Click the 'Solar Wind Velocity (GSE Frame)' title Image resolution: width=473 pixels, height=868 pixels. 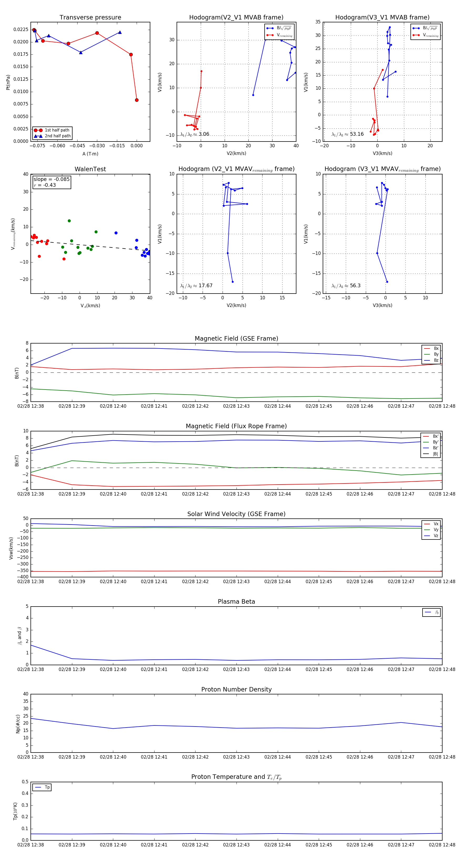[236, 514]
